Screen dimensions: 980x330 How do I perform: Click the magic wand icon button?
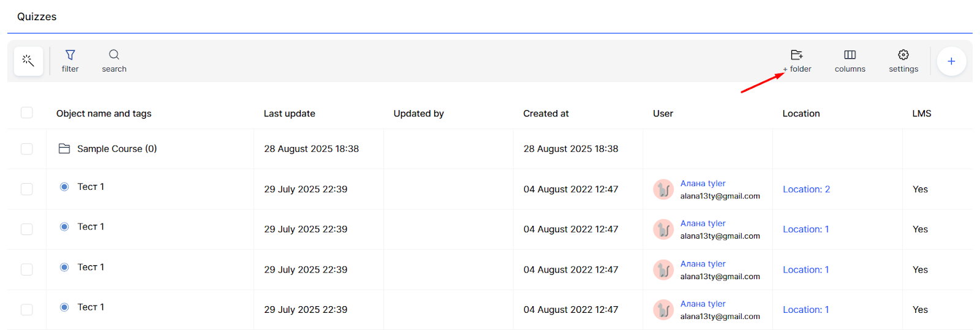[28, 61]
